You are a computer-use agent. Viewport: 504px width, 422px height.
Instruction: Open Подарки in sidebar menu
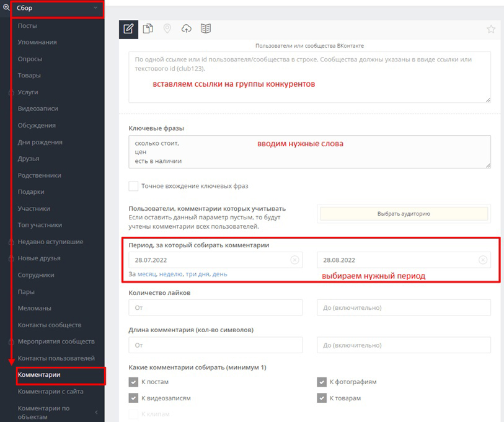(31, 192)
